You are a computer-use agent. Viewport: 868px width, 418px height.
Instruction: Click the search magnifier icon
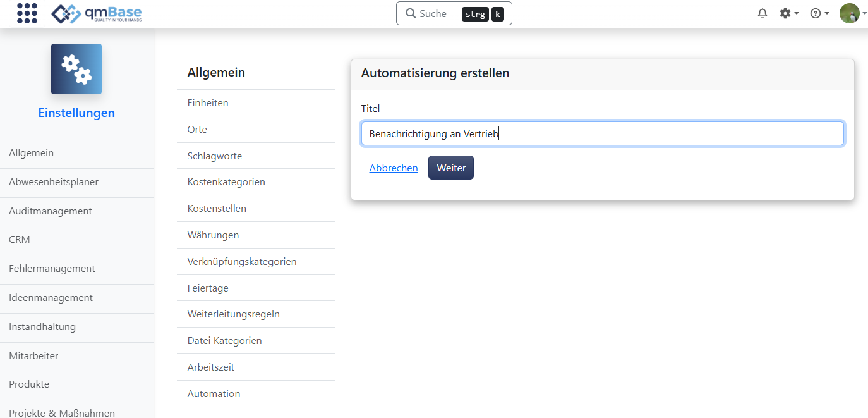click(x=412, y=13)
